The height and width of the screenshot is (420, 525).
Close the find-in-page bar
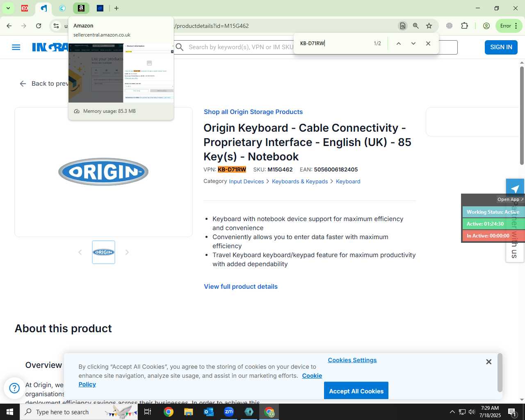pyautogui.click(x=428, y=43)
